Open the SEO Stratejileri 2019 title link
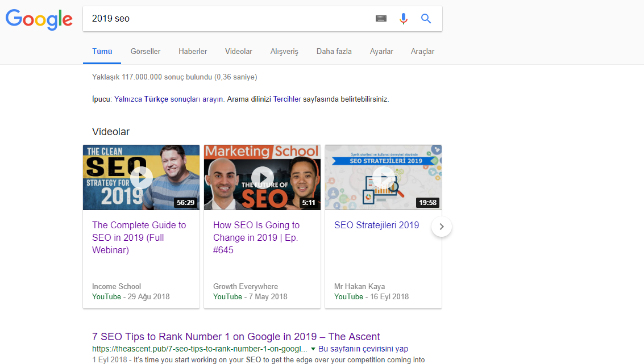 [x=377, y=225]
